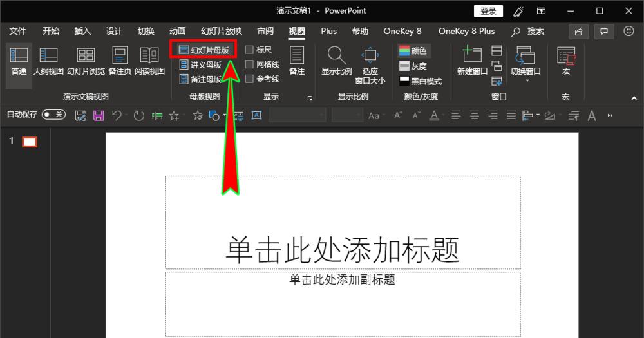Click the text box icon in quick toolbar

click(257, 115)
